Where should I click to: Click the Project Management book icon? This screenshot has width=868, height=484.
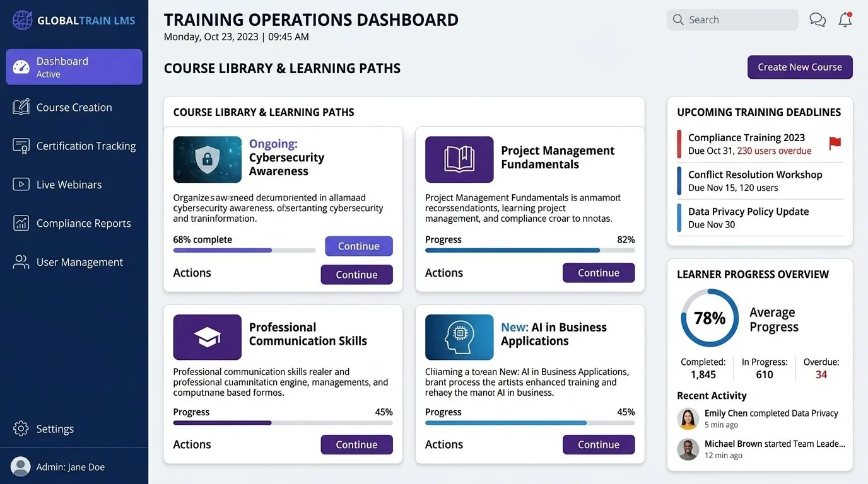tap(459, 159)
